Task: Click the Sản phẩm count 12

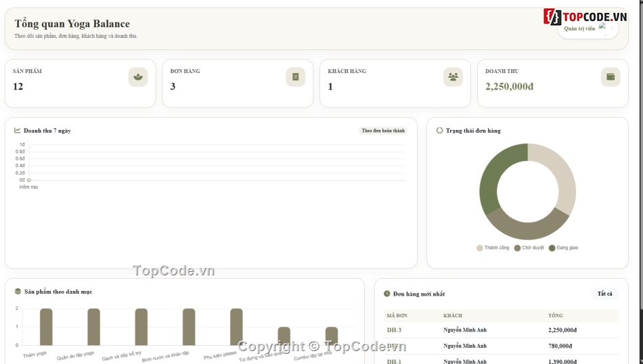Action: [18, 87]
